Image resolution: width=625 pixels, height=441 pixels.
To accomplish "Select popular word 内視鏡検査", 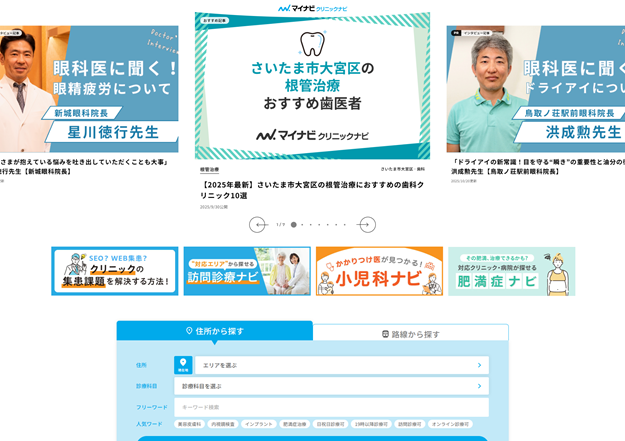I will (x=223, y=424).
